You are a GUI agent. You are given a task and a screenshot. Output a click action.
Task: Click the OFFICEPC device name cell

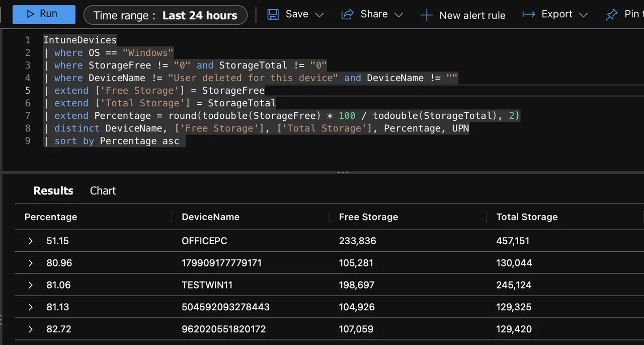[x=204, y=241]
